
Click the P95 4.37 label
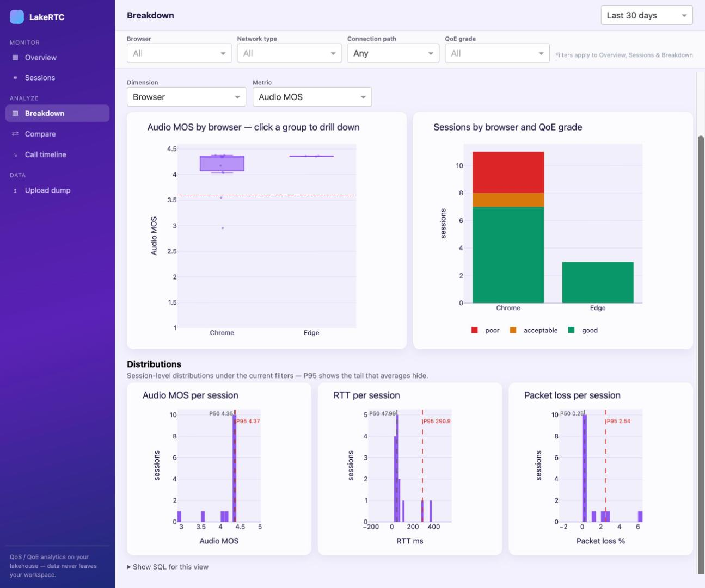pyautogui.click(x=248, y=421)
